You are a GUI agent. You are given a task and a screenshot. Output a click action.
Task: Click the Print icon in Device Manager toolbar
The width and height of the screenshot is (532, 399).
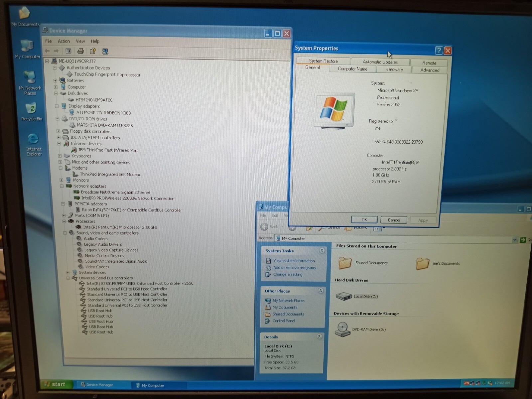(x=80, y=51)
